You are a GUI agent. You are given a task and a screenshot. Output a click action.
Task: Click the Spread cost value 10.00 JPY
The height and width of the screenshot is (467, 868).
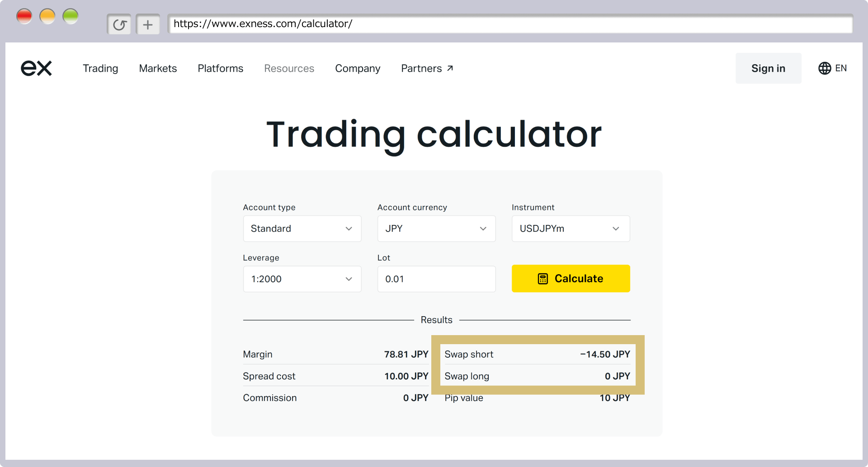406,376
